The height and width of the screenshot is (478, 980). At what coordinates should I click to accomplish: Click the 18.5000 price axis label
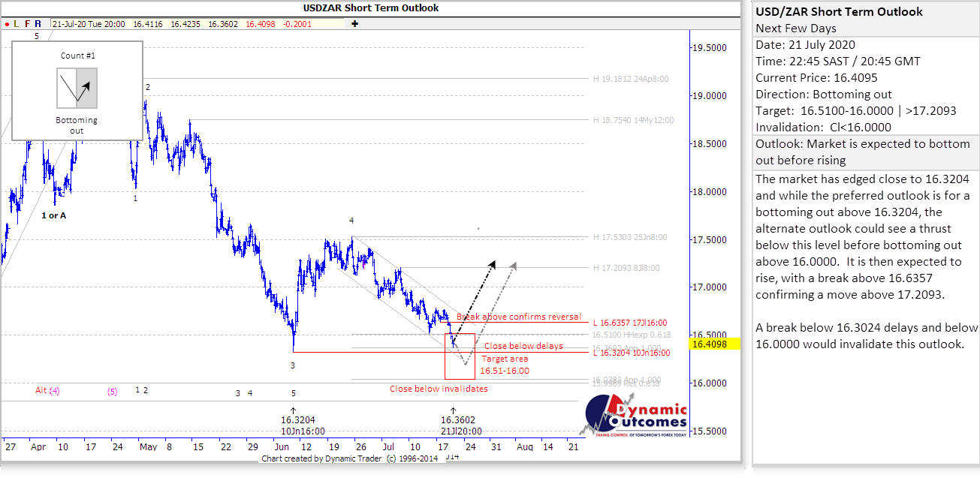coord(710,144)
